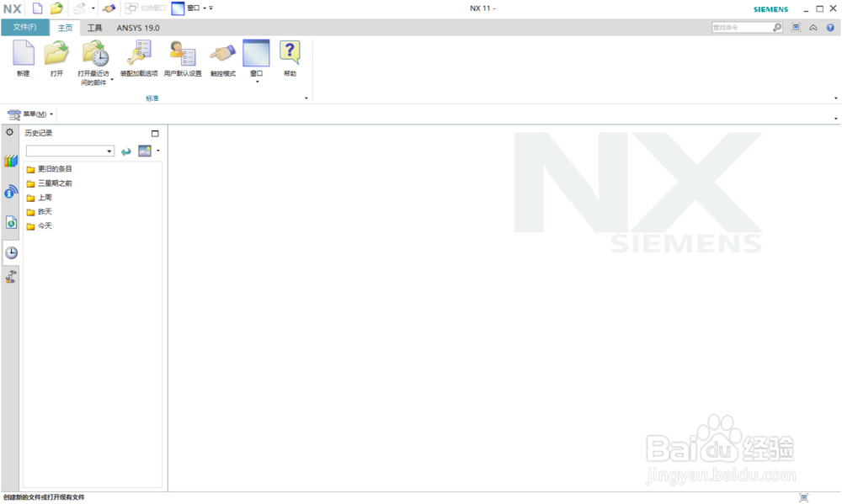Open 装配加载选项 from the ribbon

(139, 59)
